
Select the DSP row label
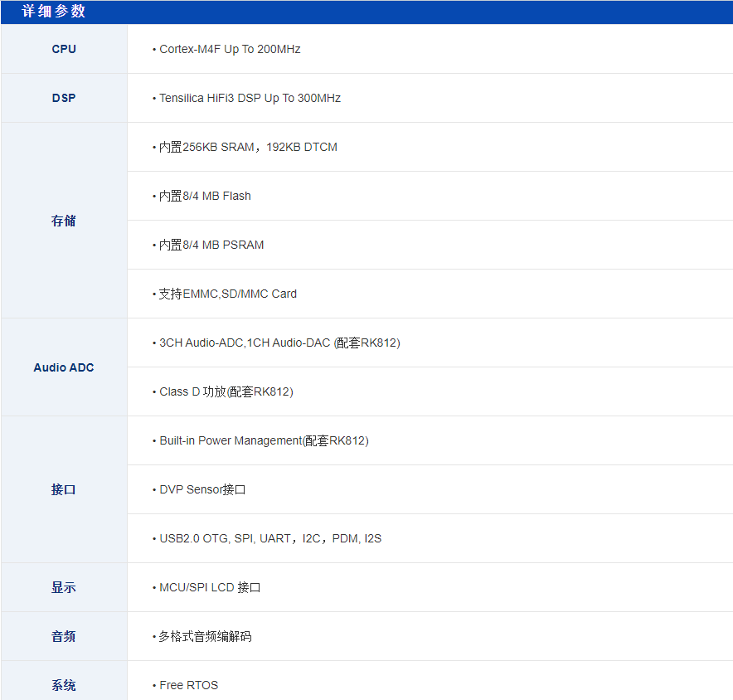click(x=64, y=98)
